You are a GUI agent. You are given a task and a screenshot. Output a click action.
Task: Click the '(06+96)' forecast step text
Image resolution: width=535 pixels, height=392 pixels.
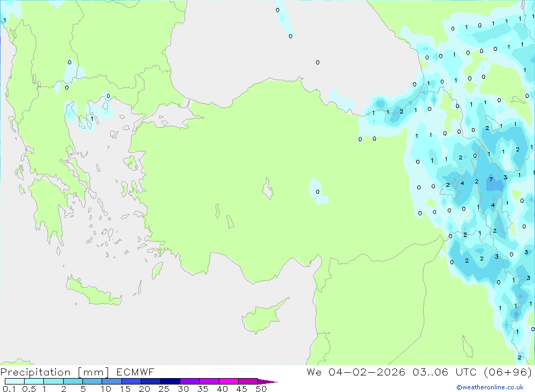pos(508,372)
